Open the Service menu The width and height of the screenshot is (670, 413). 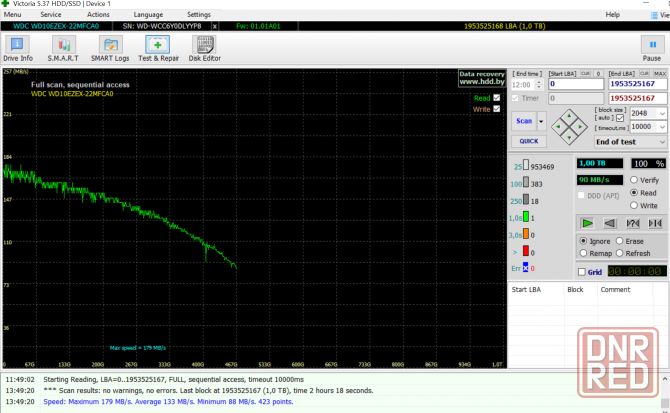[51, 15]
